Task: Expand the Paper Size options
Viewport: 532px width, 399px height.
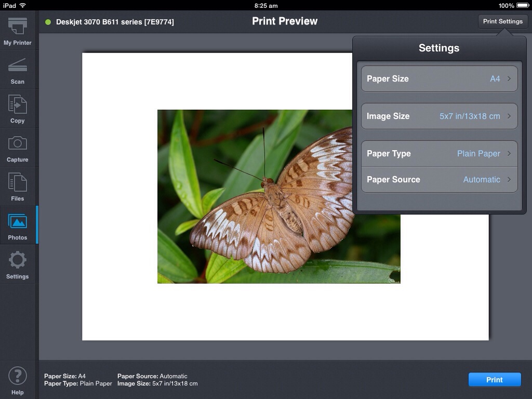Action: click(x=439, y=78)
